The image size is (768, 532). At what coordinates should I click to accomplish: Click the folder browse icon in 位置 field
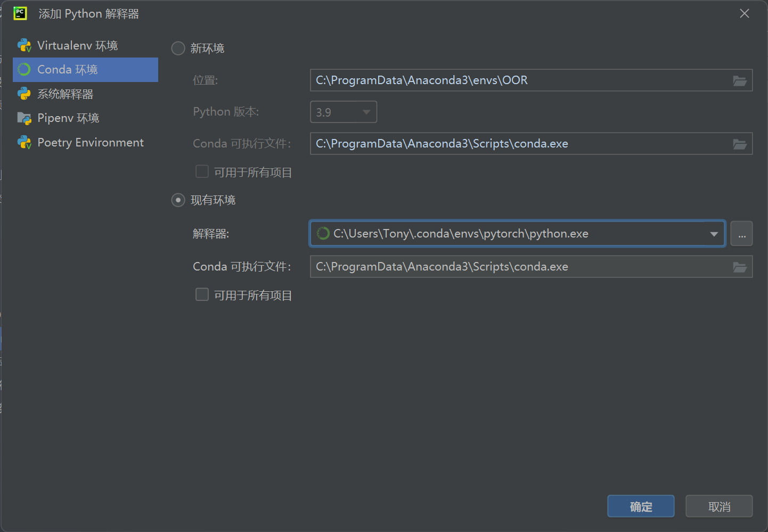739,81
